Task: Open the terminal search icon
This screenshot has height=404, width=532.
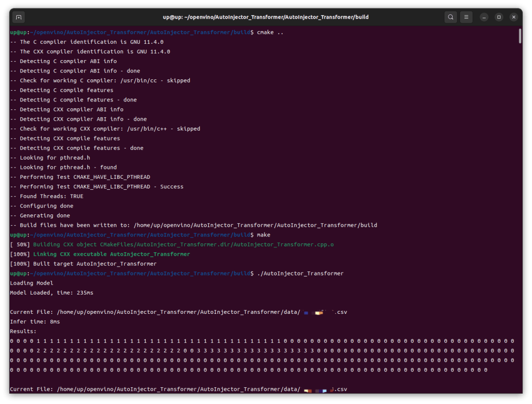Action: click(450, 17)
